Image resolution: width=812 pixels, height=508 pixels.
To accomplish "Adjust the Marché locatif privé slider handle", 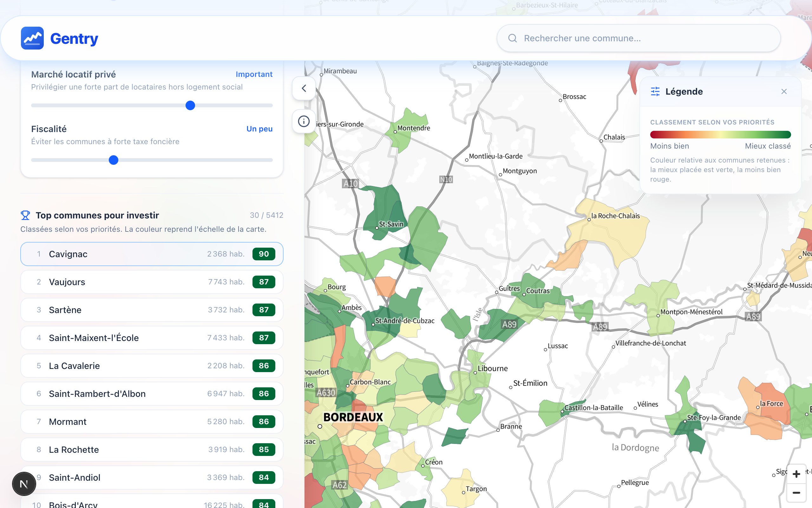I will (190, 105).
